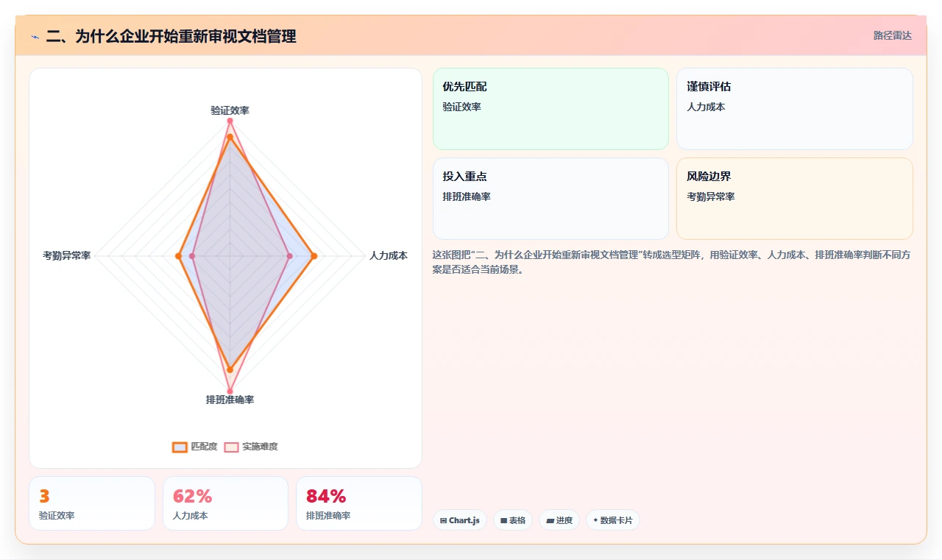Image resolution: width=942 pixels, height=560 pixels.
Task: Click the 人力成本 radar axis label
Action: (x=389, y=256)
